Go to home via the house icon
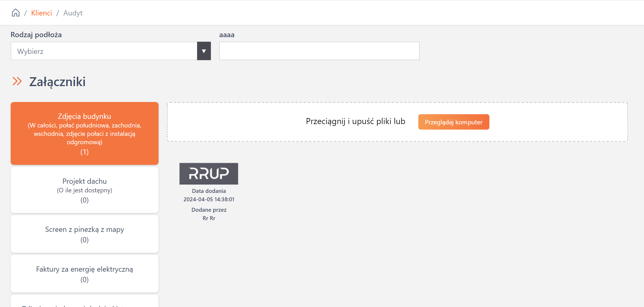 tap(16, 13)
